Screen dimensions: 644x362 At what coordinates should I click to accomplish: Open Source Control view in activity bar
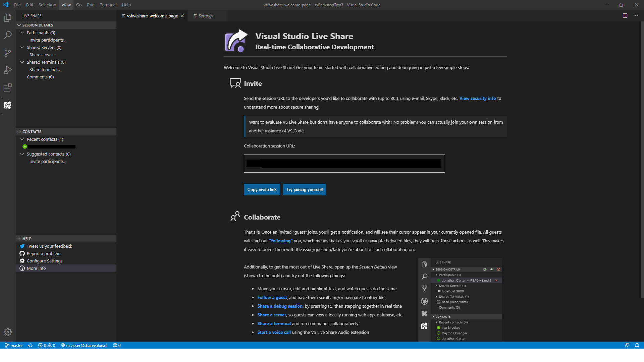pos(8,53)
